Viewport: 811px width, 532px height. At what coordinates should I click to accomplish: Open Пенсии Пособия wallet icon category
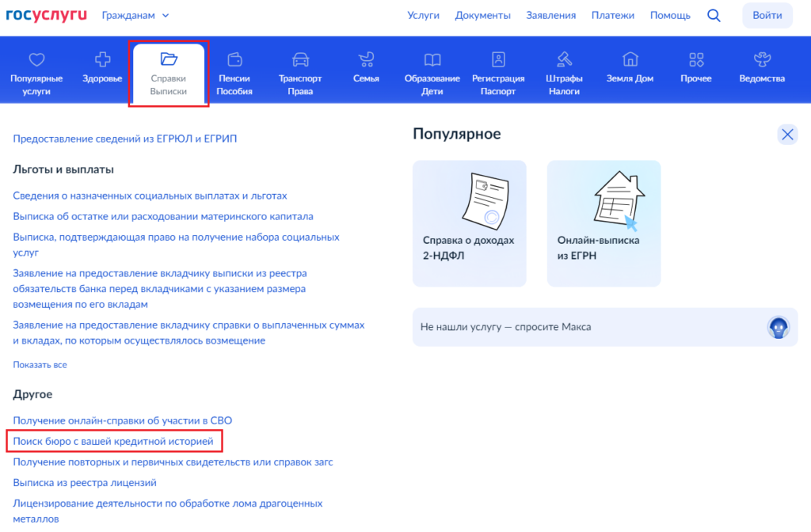[234, 60]
